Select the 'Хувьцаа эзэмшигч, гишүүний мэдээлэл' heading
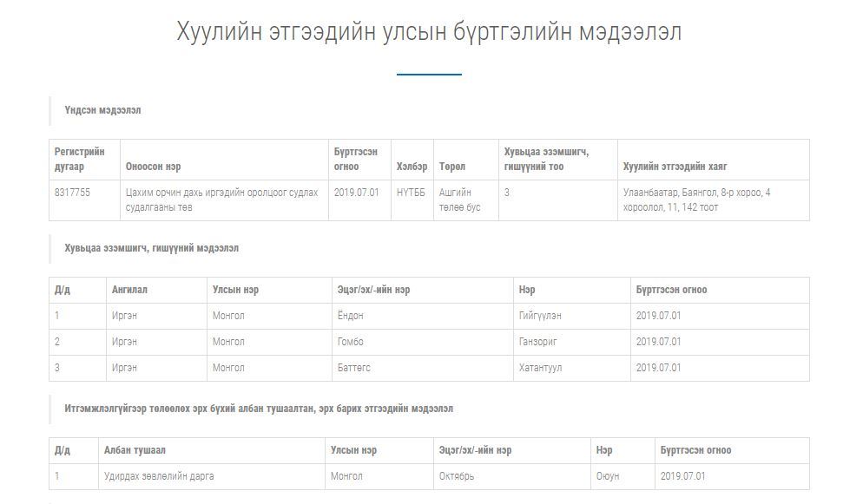Image resolution: width=863 pixels, height=504 pixels. 151,248
